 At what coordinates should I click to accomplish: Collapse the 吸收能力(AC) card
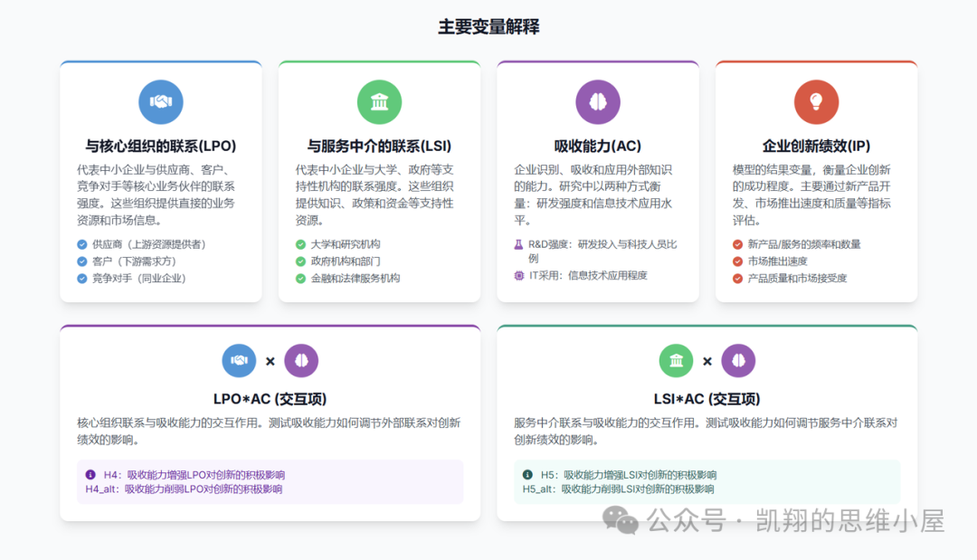597,144
